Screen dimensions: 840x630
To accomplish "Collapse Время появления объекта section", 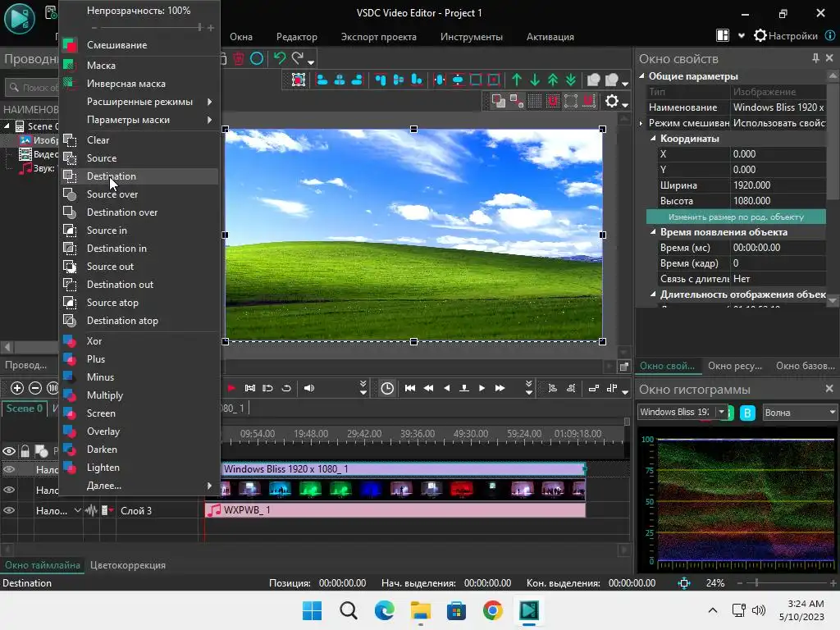I will pos(653,232).
